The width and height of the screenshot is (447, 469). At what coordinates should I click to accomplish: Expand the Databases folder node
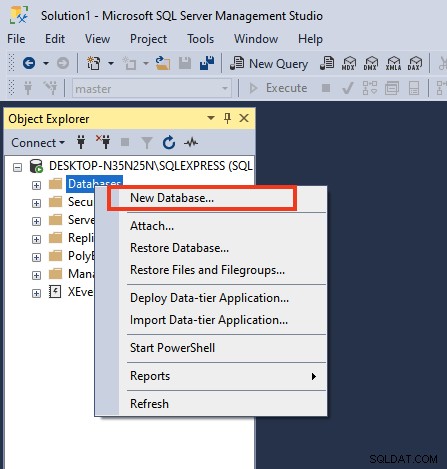click(x=36, y=185)
